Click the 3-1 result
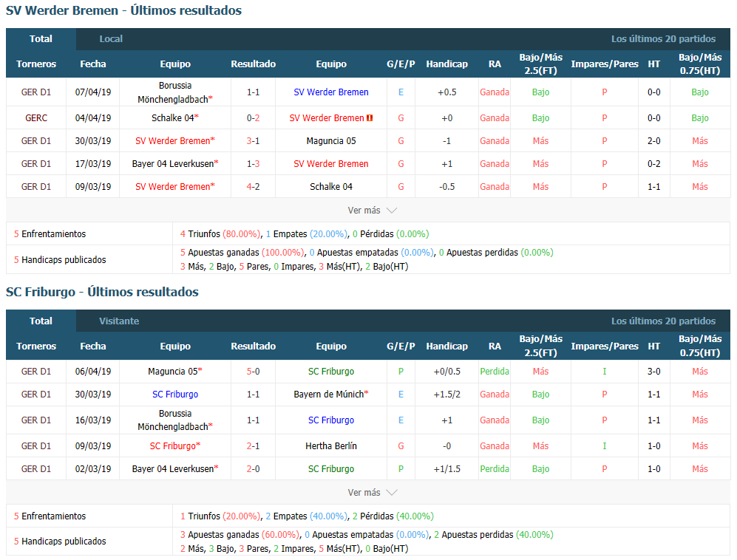The width and height of the screenshot is (737, 560). [x=253, y=141]
